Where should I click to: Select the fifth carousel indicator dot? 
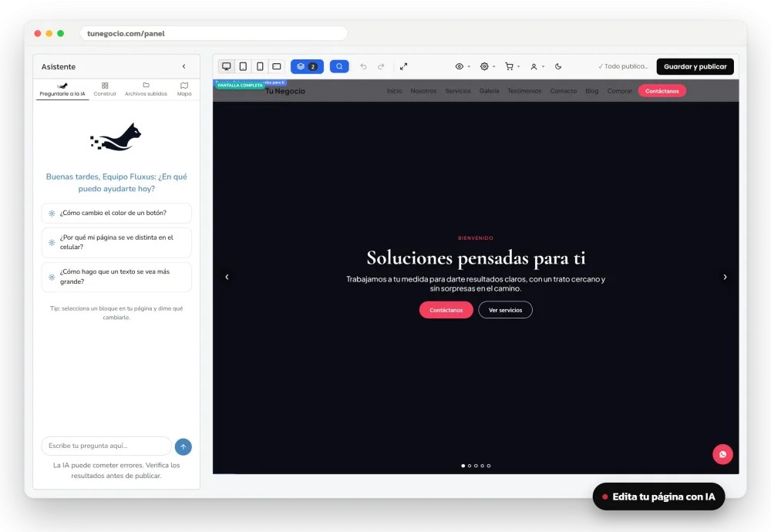pyautogui.click(x=488, y=466)
